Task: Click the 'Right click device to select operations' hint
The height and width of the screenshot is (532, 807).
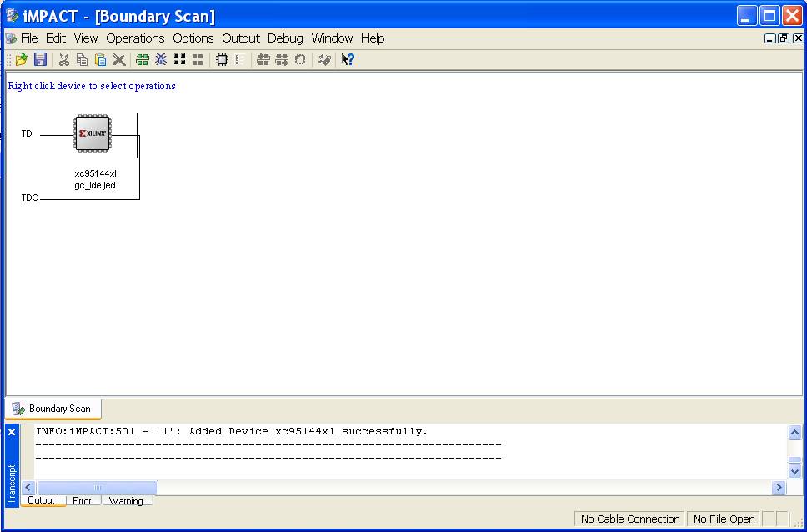Action: click(92, 86)
